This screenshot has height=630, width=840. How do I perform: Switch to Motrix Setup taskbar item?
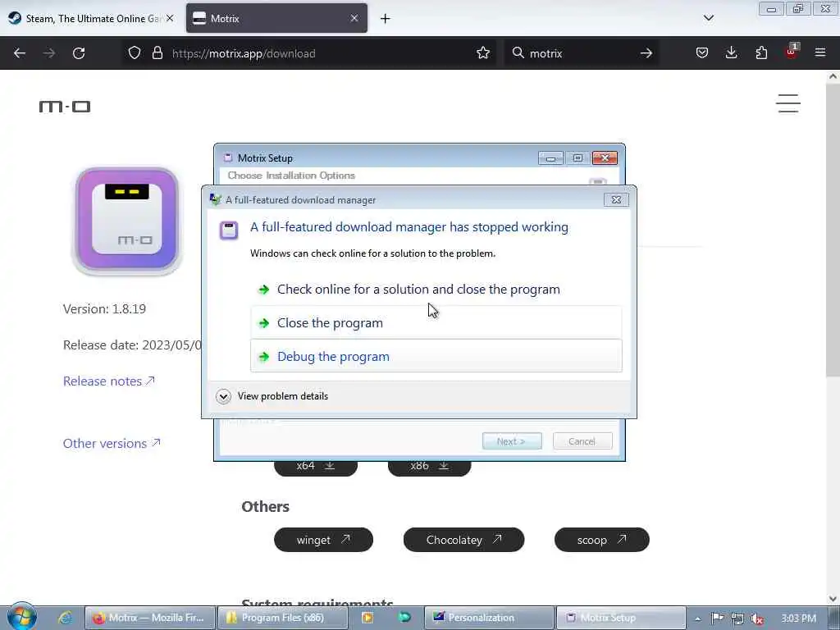click(x=621, y=618)
